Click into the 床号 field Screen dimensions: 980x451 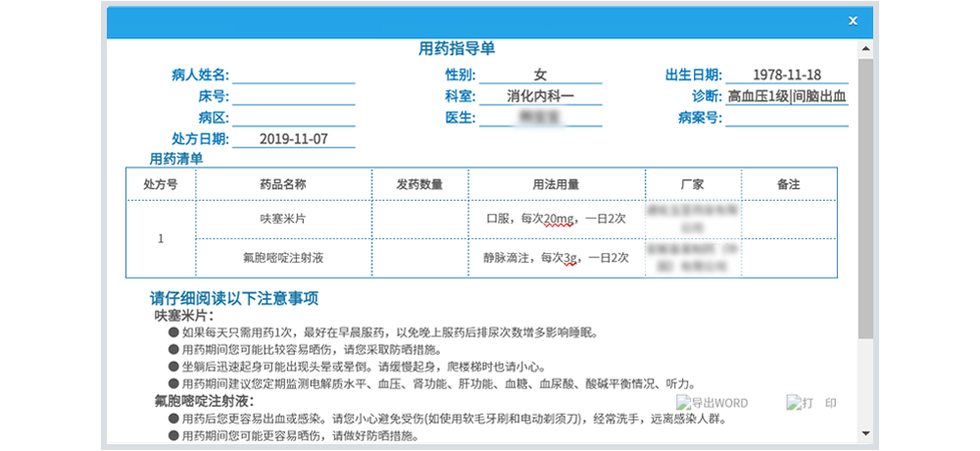293,97
